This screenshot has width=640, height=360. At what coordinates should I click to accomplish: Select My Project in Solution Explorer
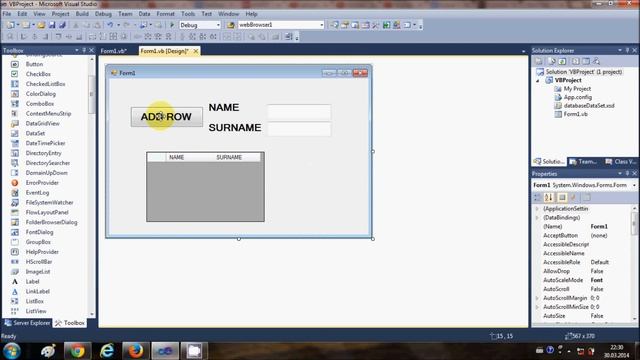[577, 89]
